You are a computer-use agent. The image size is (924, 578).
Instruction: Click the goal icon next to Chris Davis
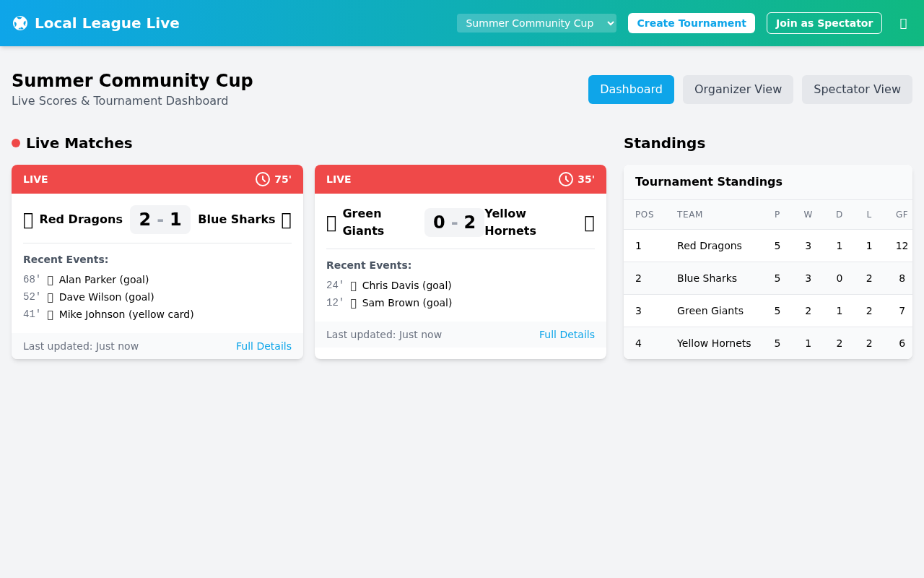coord(354,285)
